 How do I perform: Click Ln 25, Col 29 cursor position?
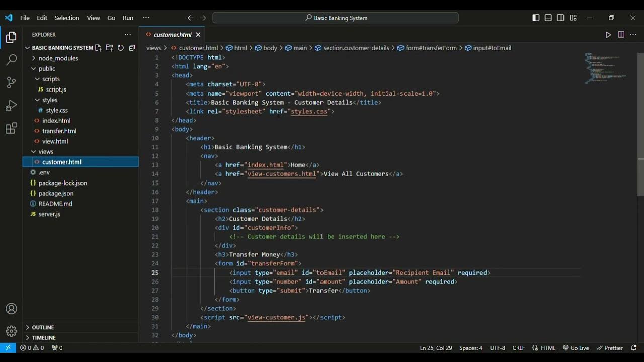436,348
